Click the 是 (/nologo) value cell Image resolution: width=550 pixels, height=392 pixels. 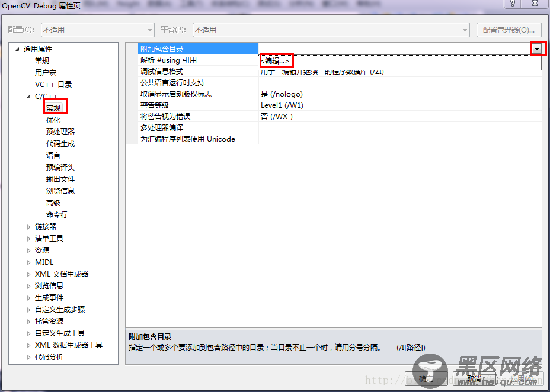pos(400,94)
